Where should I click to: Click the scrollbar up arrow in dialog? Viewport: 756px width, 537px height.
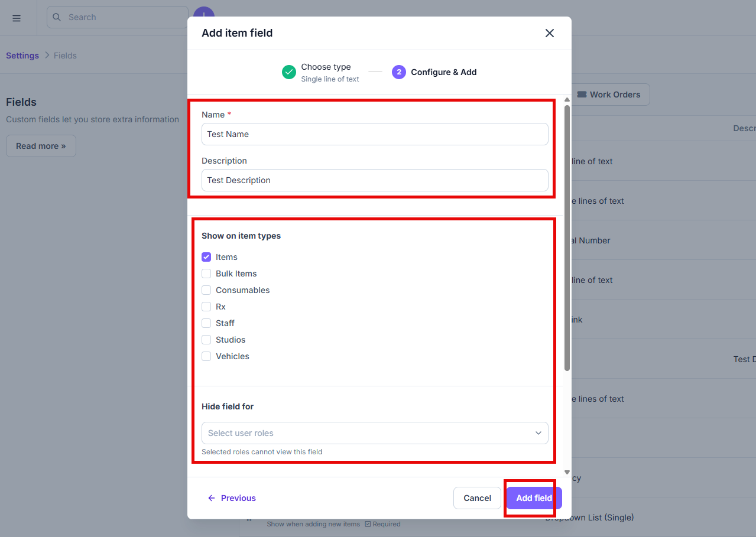(x=567, y=99)
